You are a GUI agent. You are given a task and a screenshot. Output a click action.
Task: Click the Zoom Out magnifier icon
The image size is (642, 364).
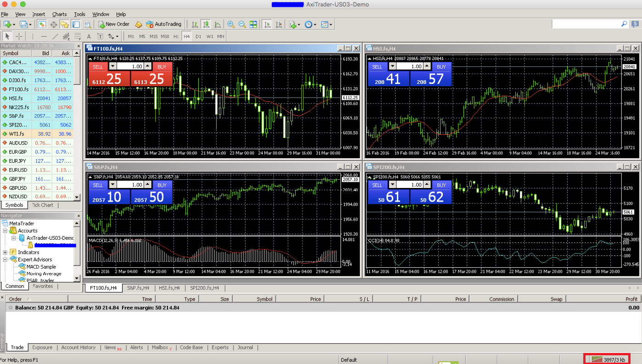(x=242, y=24)
